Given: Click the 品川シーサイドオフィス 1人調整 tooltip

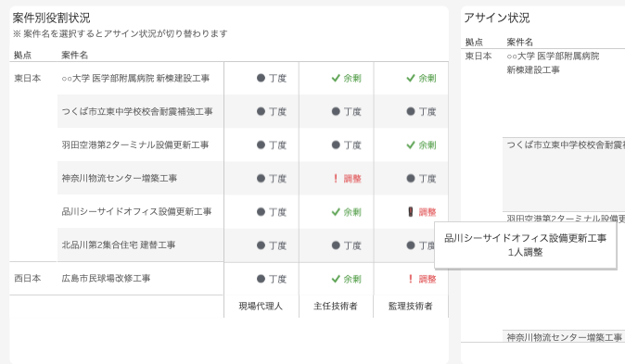Looking at the screenshot, I should click(526, 245).
